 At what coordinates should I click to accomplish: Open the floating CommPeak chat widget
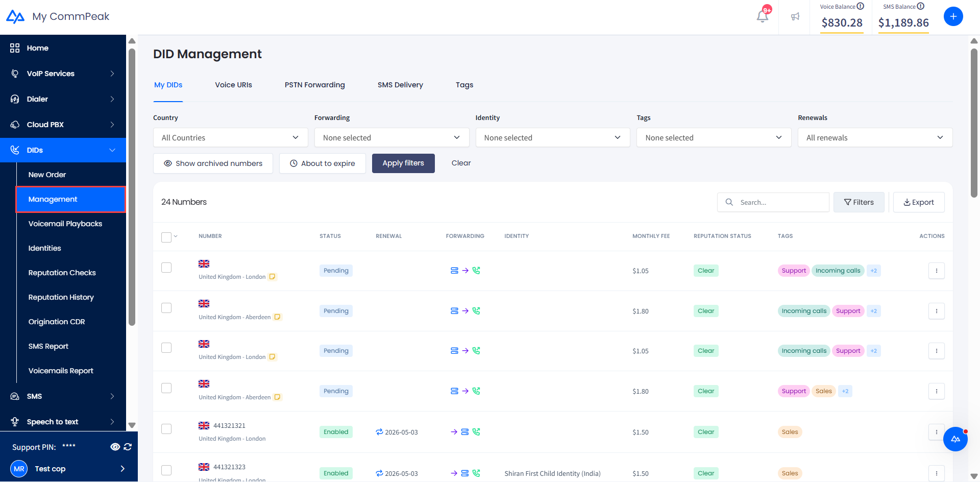[955, 439]
